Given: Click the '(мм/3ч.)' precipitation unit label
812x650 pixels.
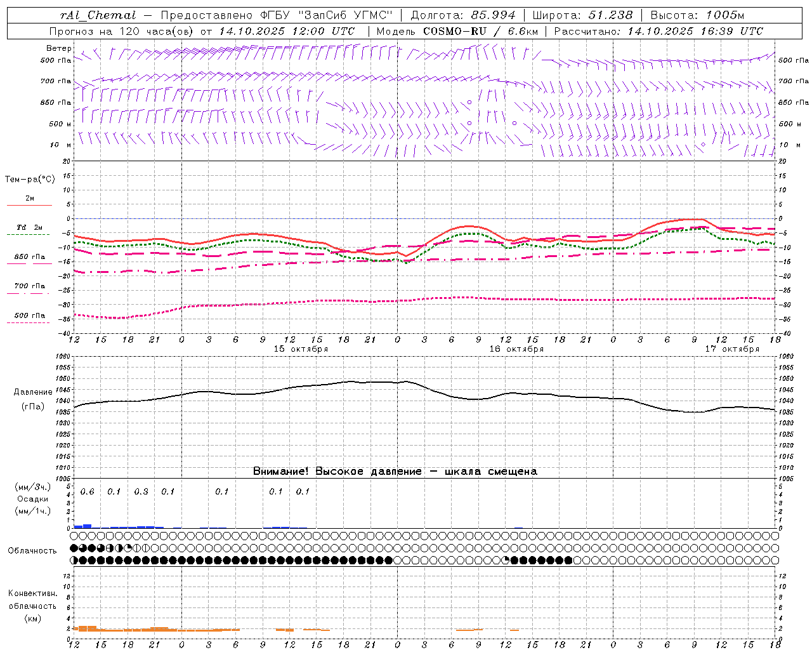Looking at the screenshot, I should coord(33,487).
